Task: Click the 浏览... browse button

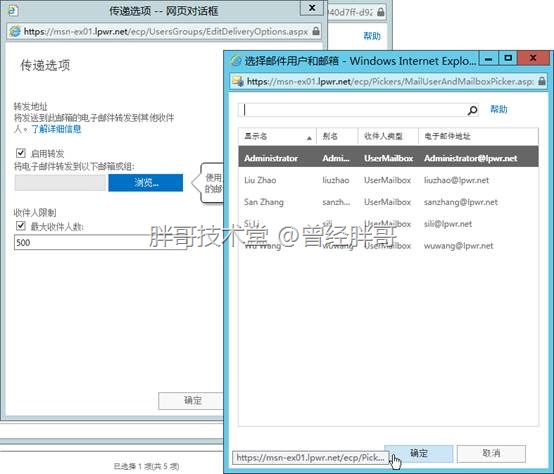Action: 146,183
